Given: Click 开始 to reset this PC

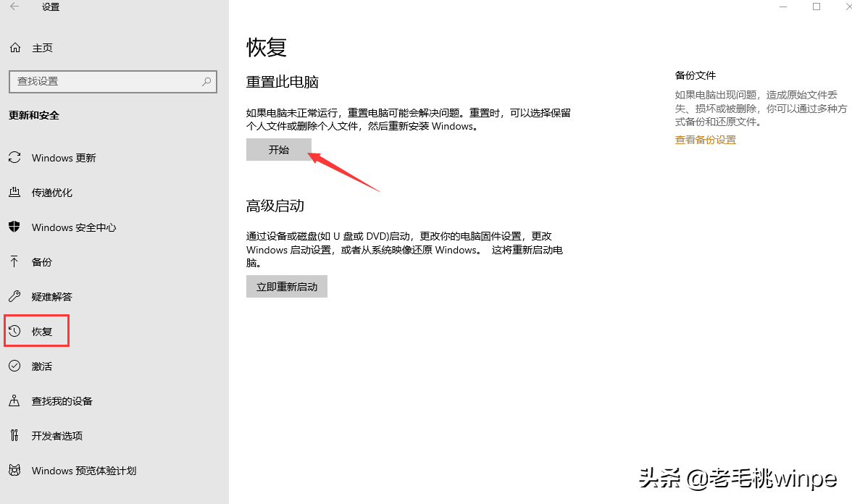Looking at the screenshot, I should click(x=279, y=149).
